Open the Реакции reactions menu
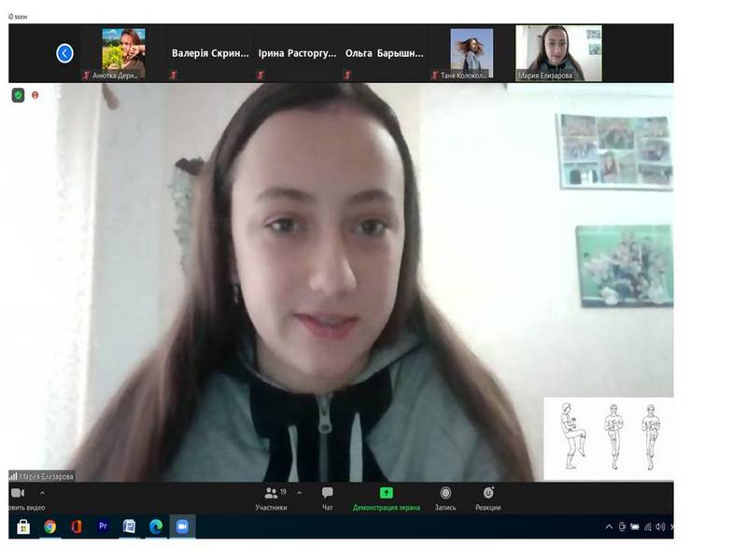 click(487, 498)
